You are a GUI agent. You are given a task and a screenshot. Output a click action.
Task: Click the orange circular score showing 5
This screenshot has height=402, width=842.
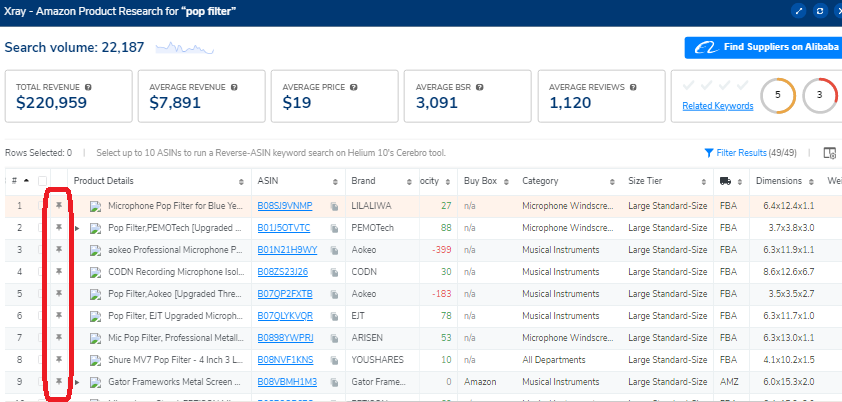coord(778,96)
